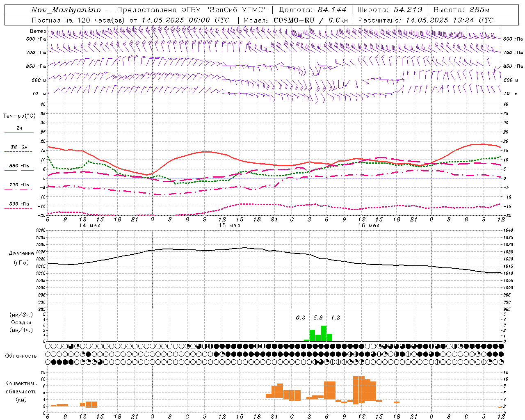
Task: Click the tallest green precipitation bar
Action: (324, 333)
